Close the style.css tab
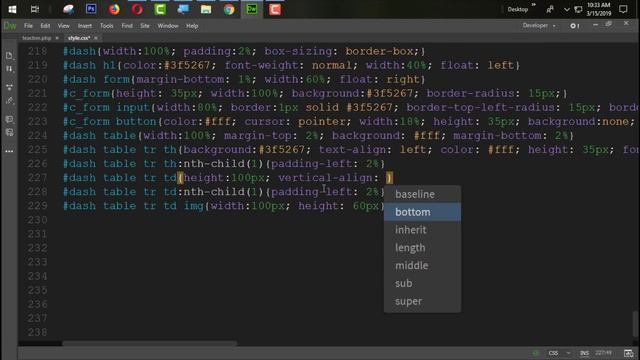Viewport: 640px width, 360px height. click(x=96, y=38)
